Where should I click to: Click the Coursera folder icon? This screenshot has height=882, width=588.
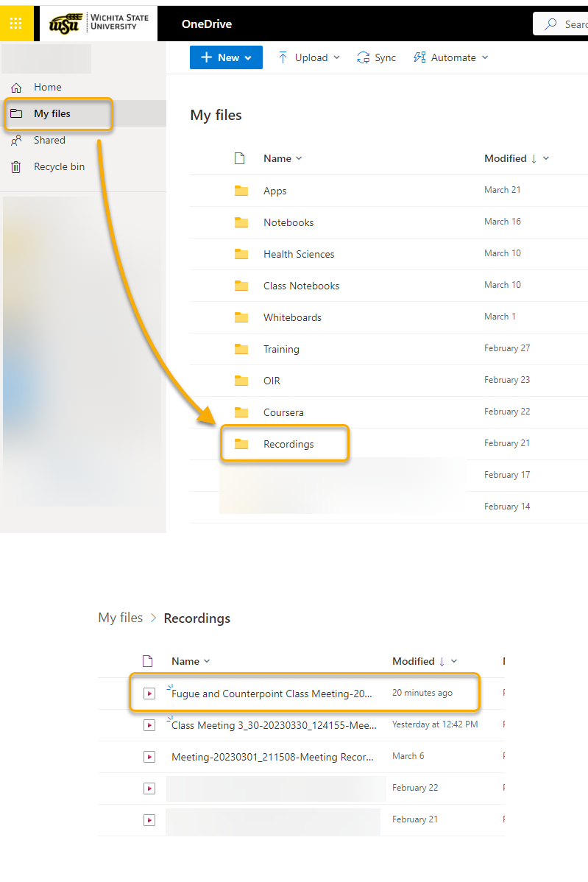point(241,412)
